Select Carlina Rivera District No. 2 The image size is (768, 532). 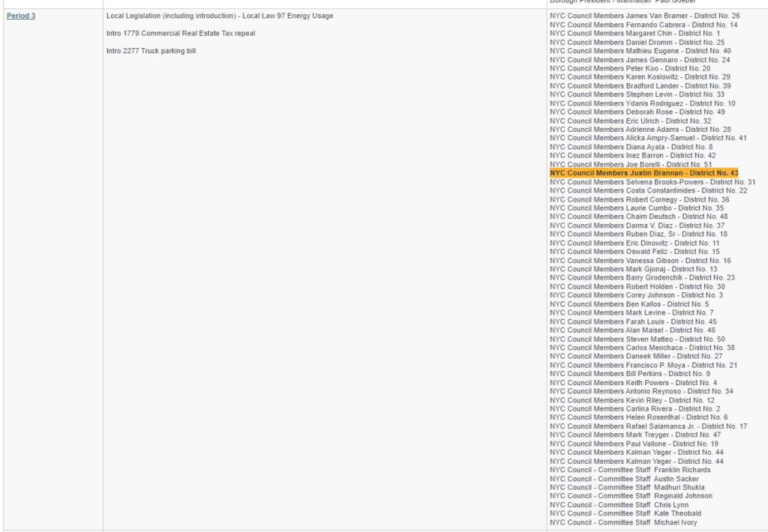[634, 408]
